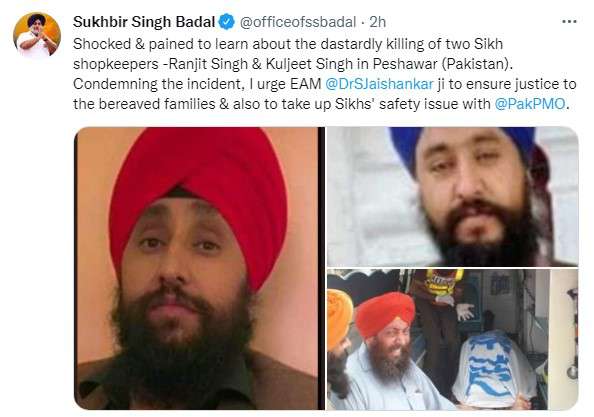Click the text 'ji to ensure justice to'
Viewport: 594px width, 417px height.
point(507,84)
